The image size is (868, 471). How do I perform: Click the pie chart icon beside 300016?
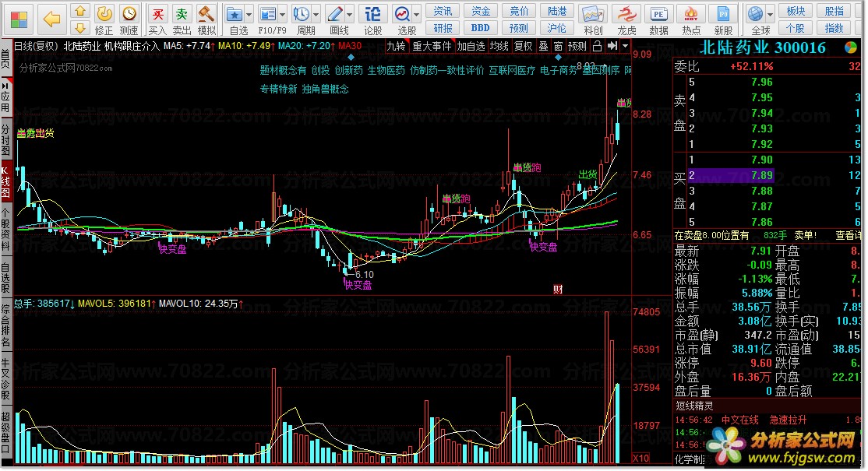coord(851,48)
